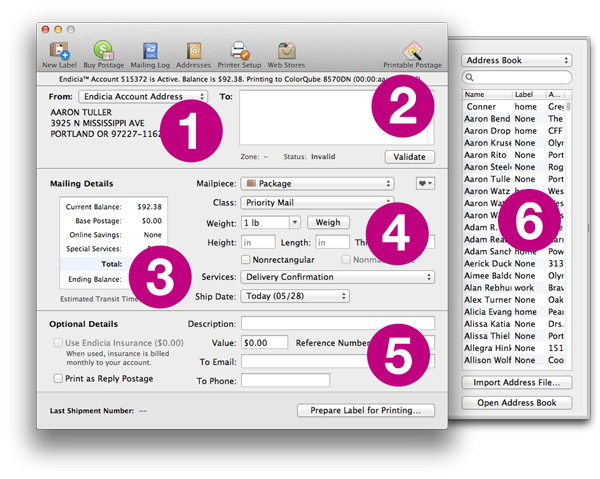Viewport: 600px width, 479px height.
Task: Sort address list by Name column
Action: (487, 94)
